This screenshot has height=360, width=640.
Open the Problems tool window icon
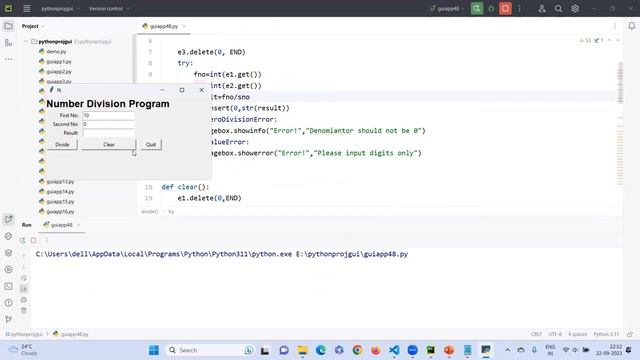click(8, 303)
